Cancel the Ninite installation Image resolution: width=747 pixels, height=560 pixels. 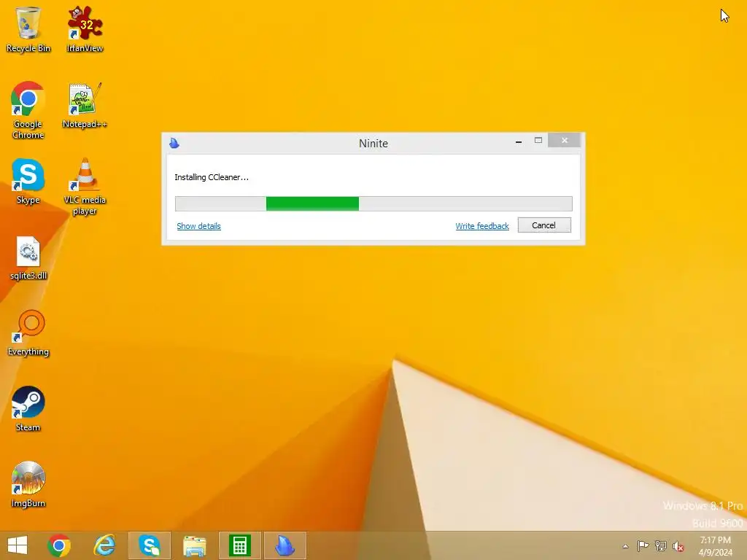(x=544, y=225)
